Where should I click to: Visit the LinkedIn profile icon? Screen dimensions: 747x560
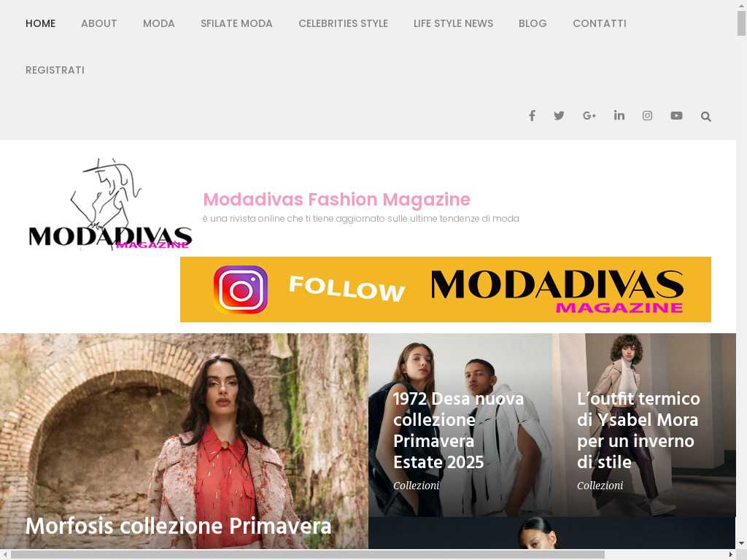tap(619, 115)
